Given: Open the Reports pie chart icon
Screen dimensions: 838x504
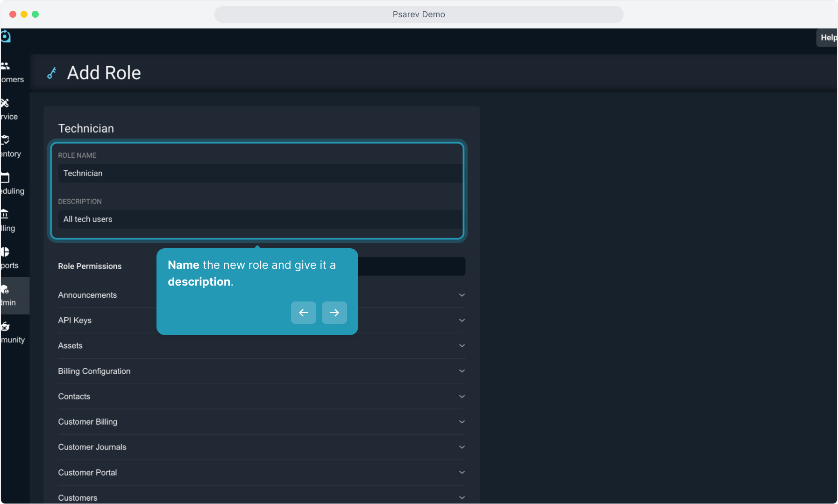Looking at the screenshot, I should click(6, 252).
